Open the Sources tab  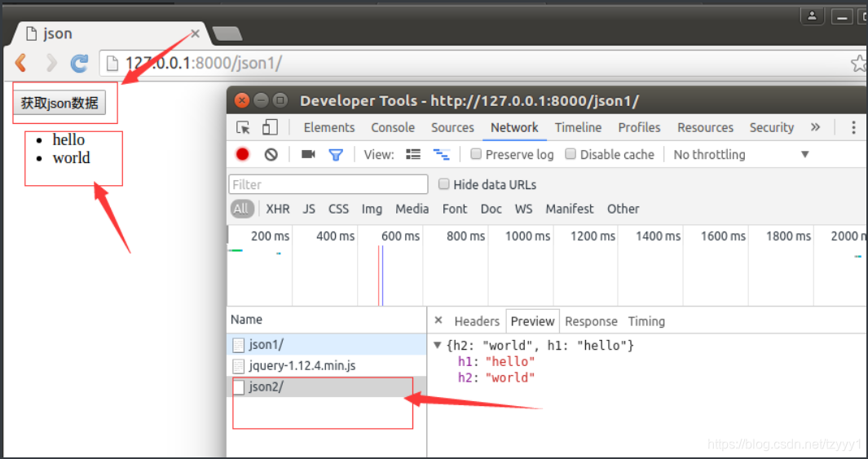click(452, 127)
